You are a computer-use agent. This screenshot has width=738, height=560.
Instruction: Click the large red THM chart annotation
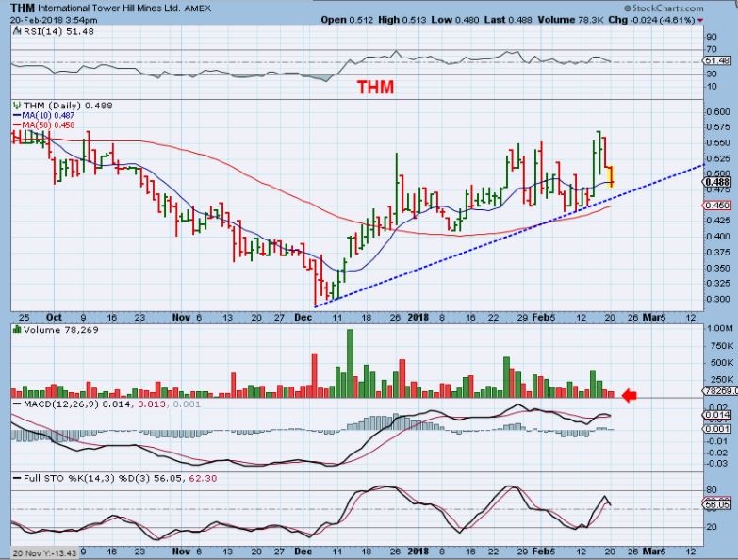pyautogui.click(x=374, y=88)
